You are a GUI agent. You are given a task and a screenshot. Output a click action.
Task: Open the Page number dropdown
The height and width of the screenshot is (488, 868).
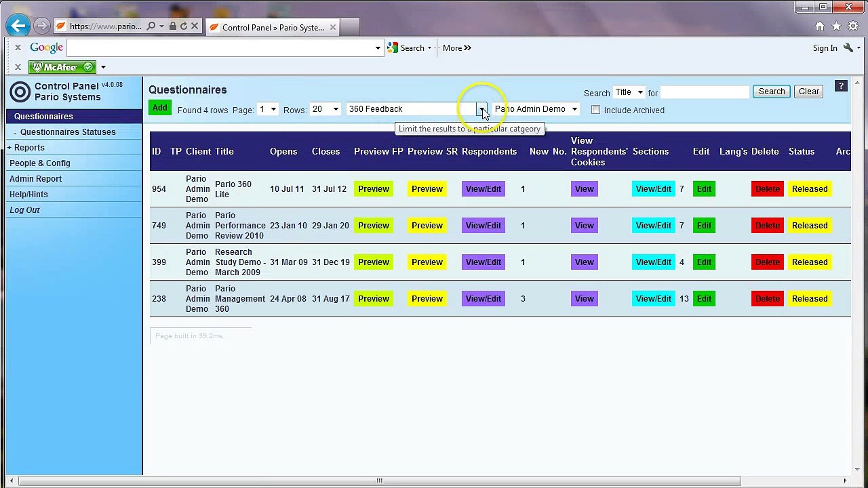tap(267, 109)
